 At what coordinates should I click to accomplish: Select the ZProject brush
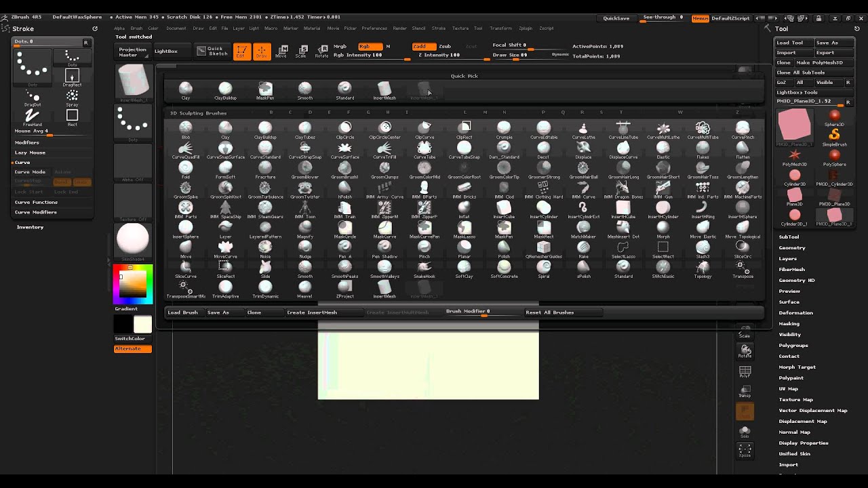coord(345,288)
